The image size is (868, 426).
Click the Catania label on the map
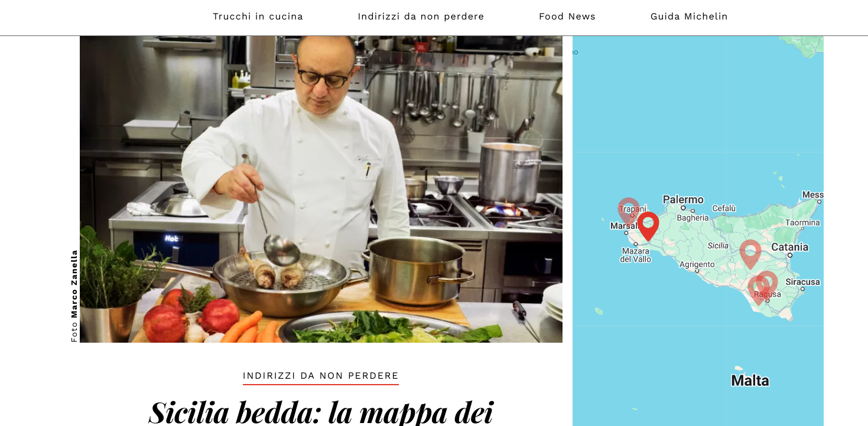click(x=789, y=247)
